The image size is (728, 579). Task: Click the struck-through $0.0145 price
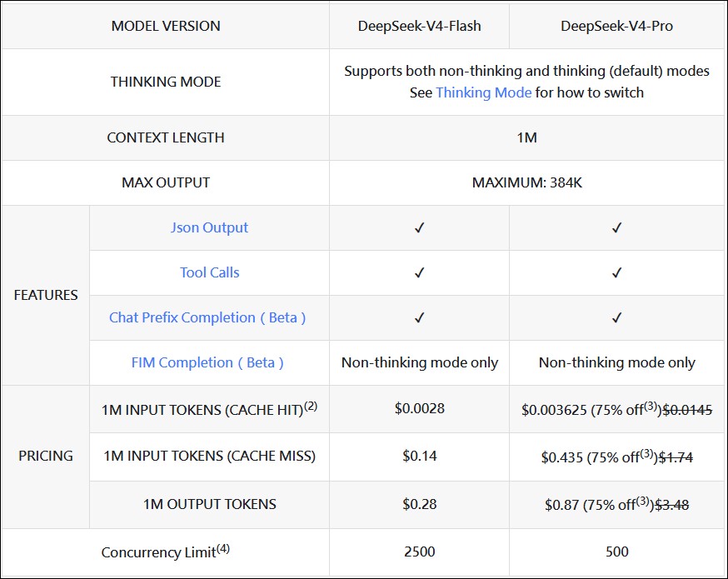coord(687,410)
